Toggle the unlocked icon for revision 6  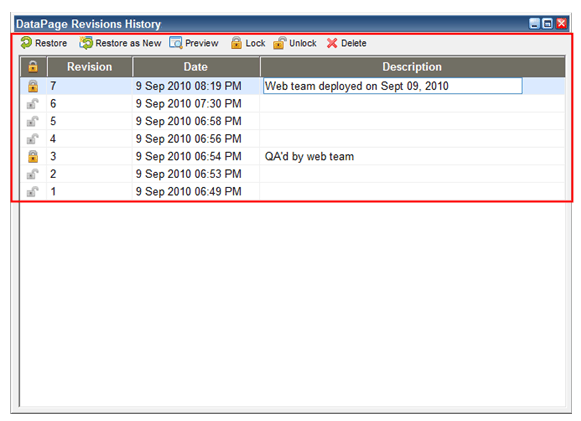coord(33,104)
